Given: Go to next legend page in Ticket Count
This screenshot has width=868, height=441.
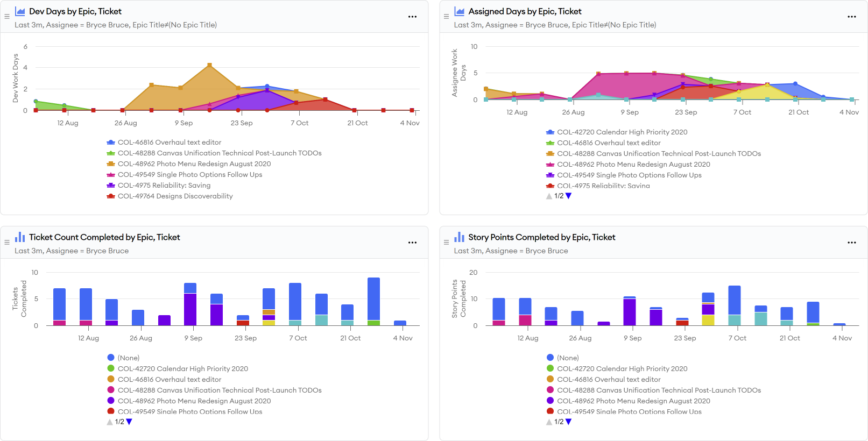Looking at the screenshot, I should pos(129,422).
